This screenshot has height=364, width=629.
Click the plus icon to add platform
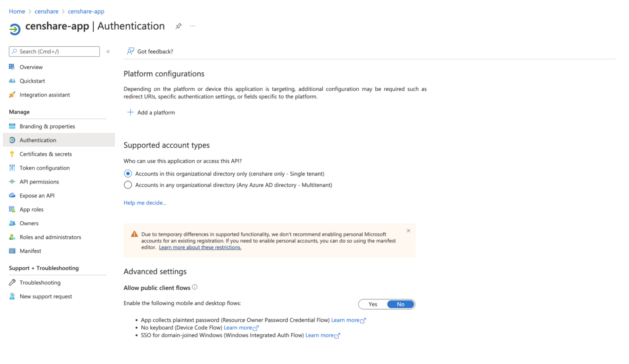[130, 112]
